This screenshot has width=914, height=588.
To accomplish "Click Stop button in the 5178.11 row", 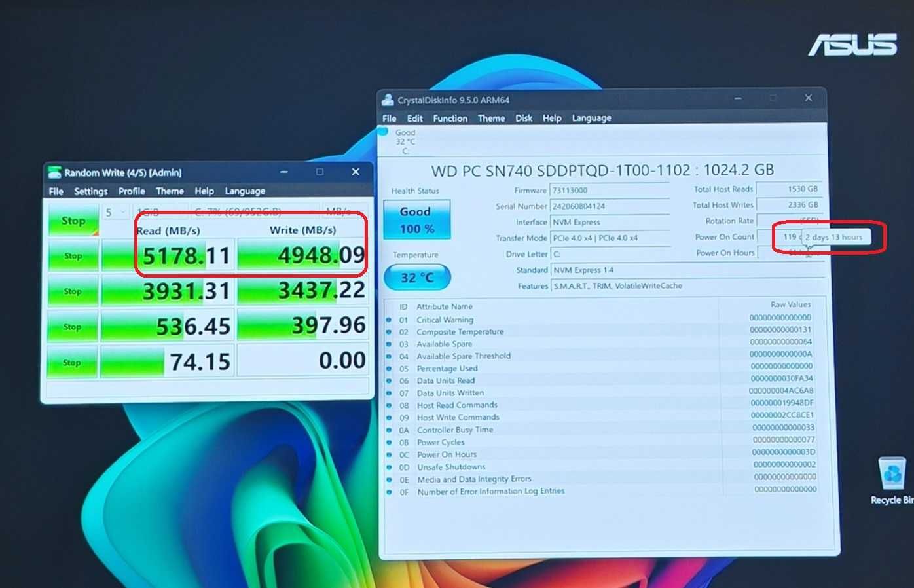I will point(73,256).
